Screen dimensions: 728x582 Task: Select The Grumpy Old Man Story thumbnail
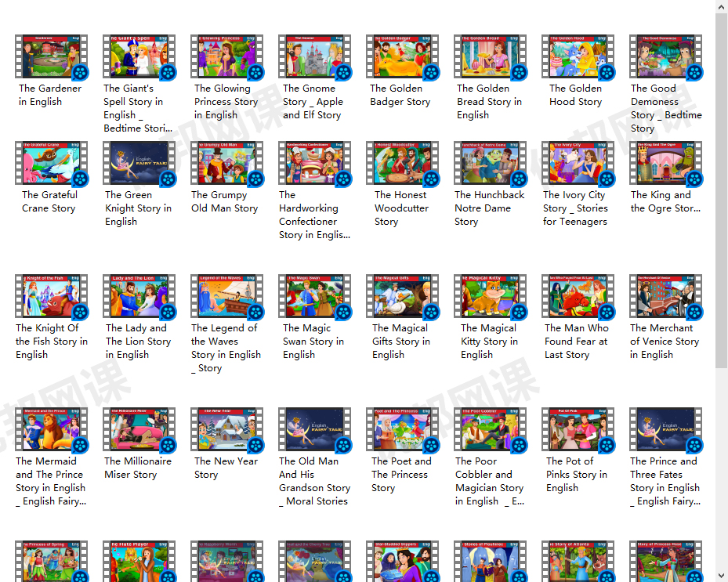[226, 163]
